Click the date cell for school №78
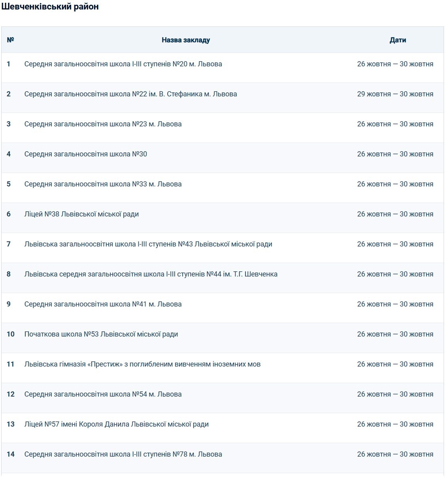Image resolution: width=446 pixels, height=504 pixels. click(x=395, y=454)
